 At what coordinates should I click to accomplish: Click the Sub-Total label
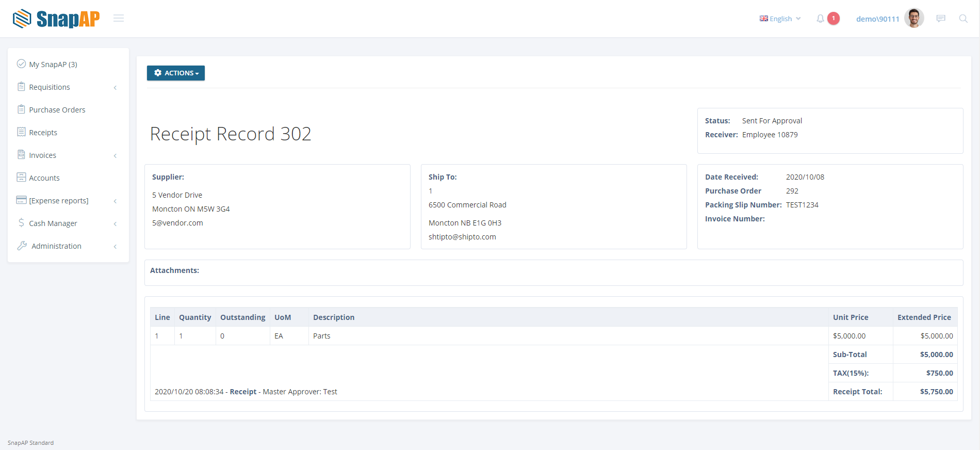tap(850, 355)
